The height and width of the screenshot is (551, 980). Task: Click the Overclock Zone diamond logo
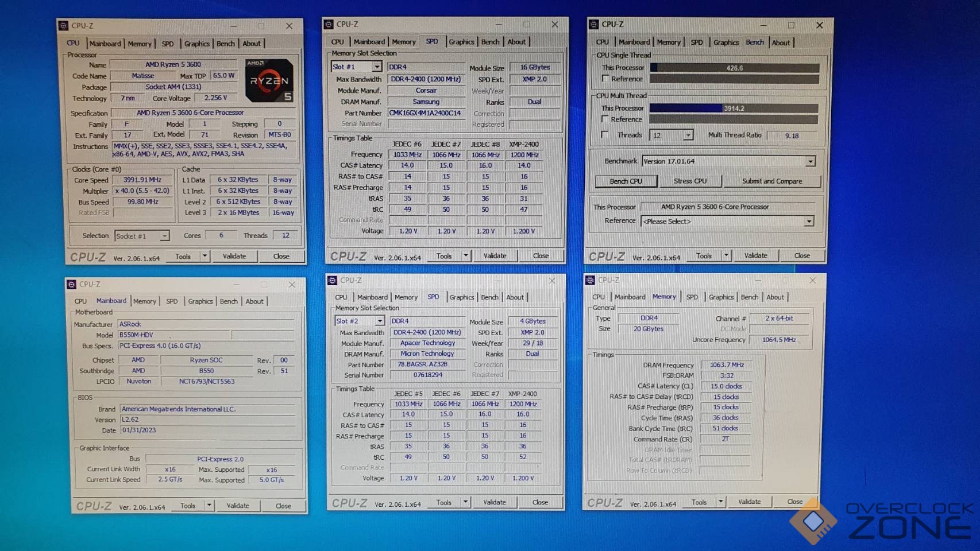[812, 521]
